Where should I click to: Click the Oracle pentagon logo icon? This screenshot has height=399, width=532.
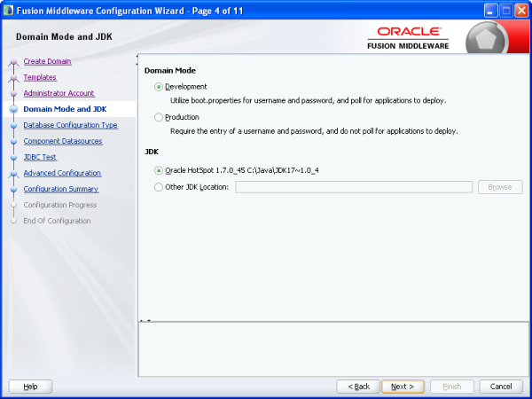[x=505, y=40]
